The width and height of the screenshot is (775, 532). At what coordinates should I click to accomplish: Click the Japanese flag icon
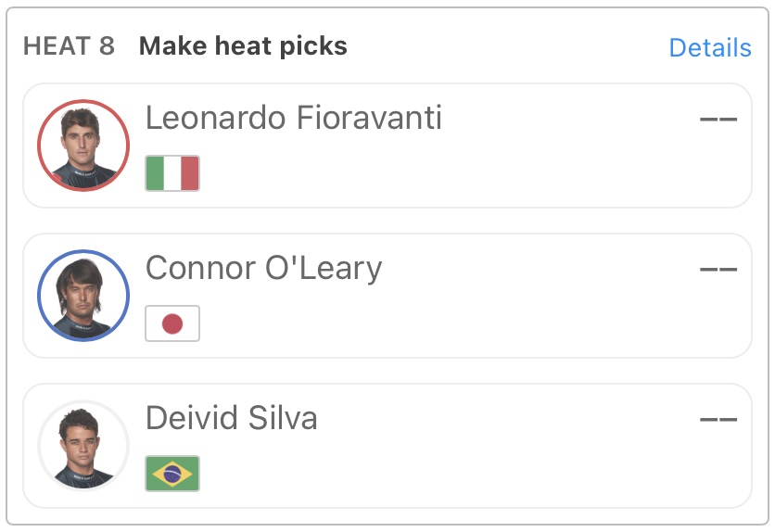click(172, 323)
